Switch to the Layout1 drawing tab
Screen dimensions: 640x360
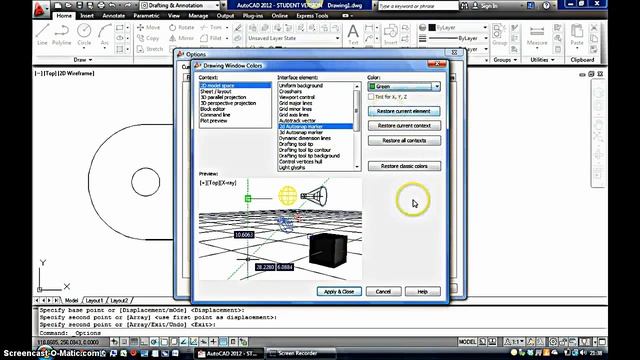[94, 300]
